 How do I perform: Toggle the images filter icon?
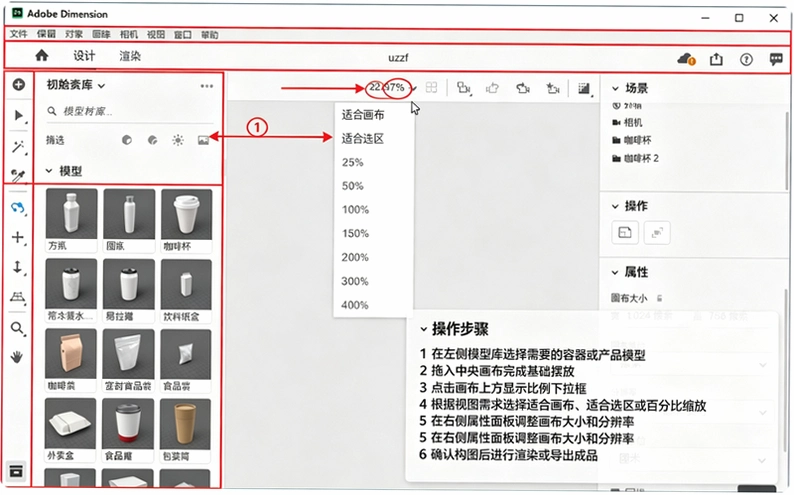[x=203, y=140]
